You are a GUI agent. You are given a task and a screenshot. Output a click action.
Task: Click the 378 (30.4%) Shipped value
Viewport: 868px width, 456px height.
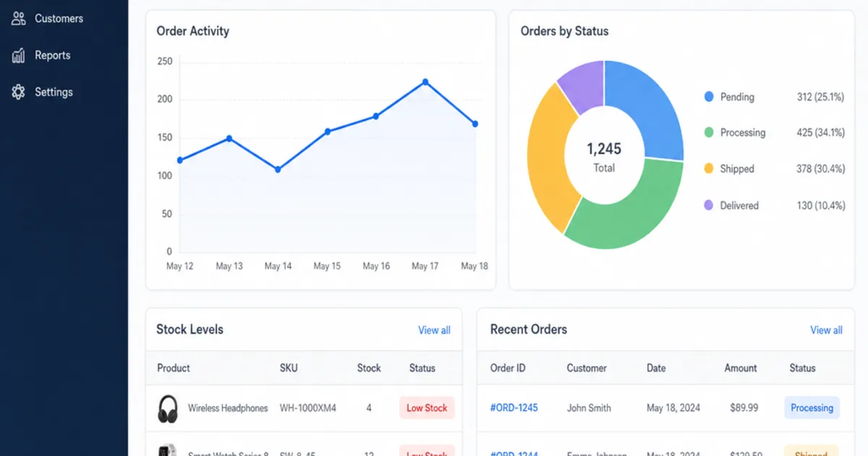click(821, 169)
